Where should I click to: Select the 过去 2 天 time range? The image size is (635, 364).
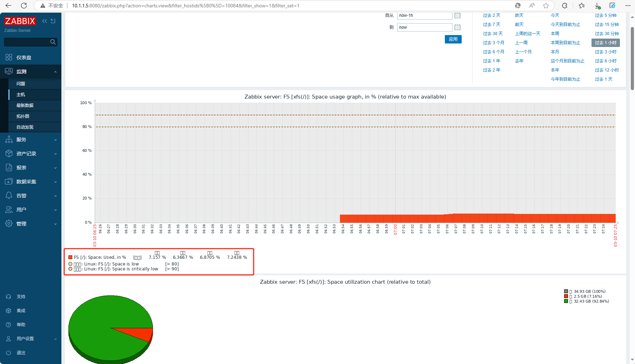(492, 15)
